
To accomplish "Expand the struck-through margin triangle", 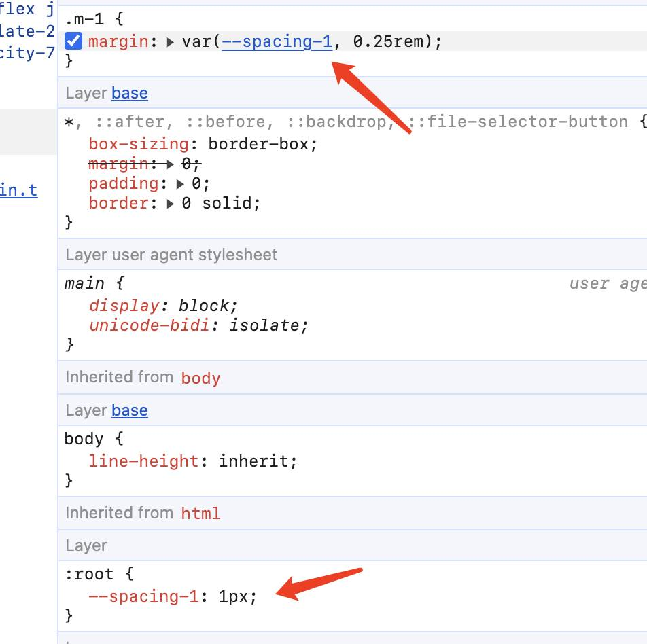I will pos(170,164).
